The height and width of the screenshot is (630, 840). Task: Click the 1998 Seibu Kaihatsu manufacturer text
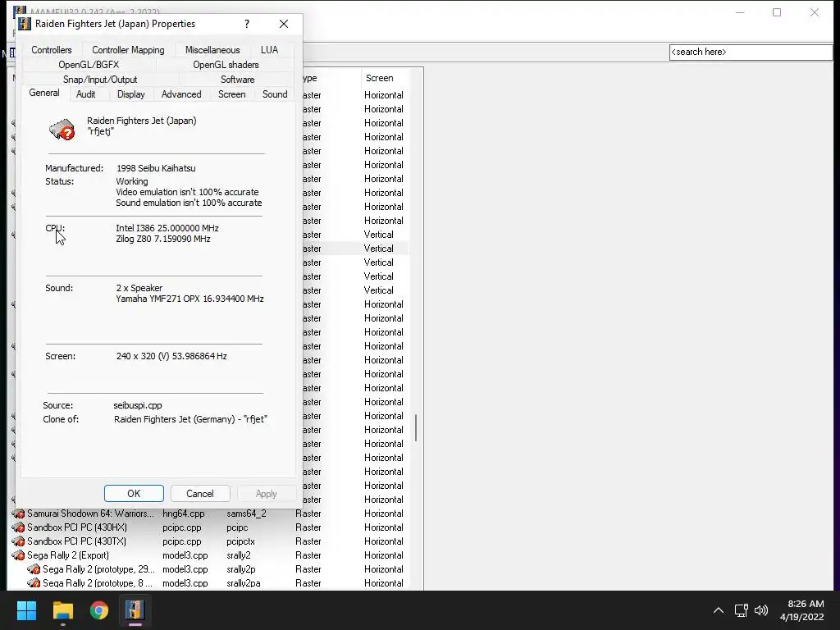(x=156, y=167)
